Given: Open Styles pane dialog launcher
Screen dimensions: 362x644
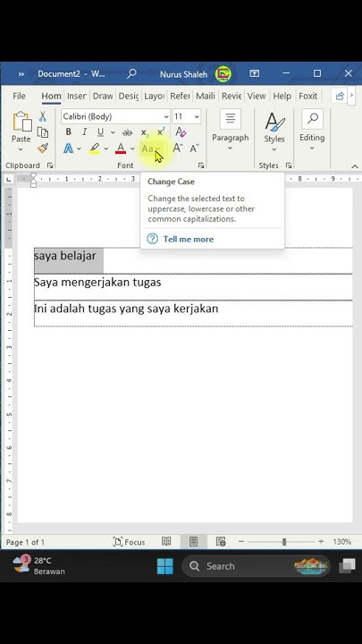Looking at the screenshot, I should (289, 165).
